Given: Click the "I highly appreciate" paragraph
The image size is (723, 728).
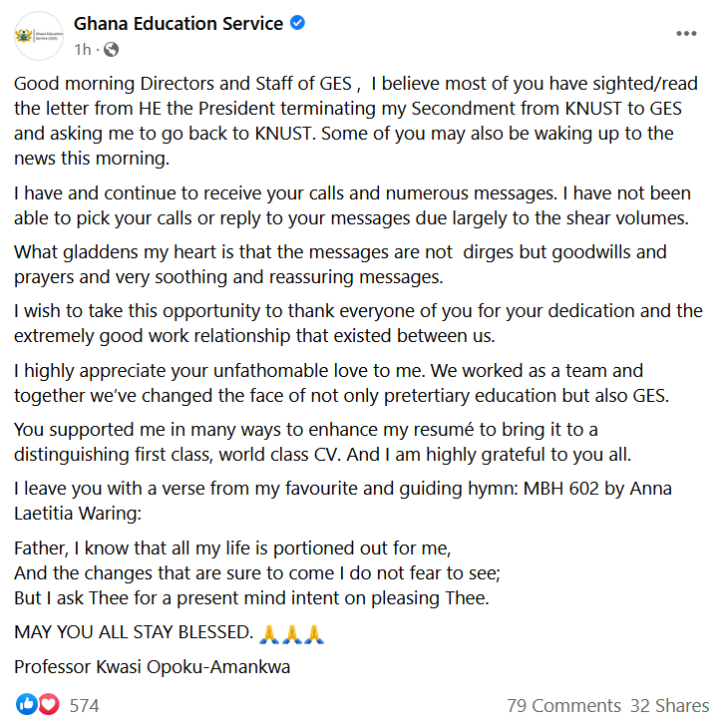Looking at the screenshot, I should click(339, 382).
